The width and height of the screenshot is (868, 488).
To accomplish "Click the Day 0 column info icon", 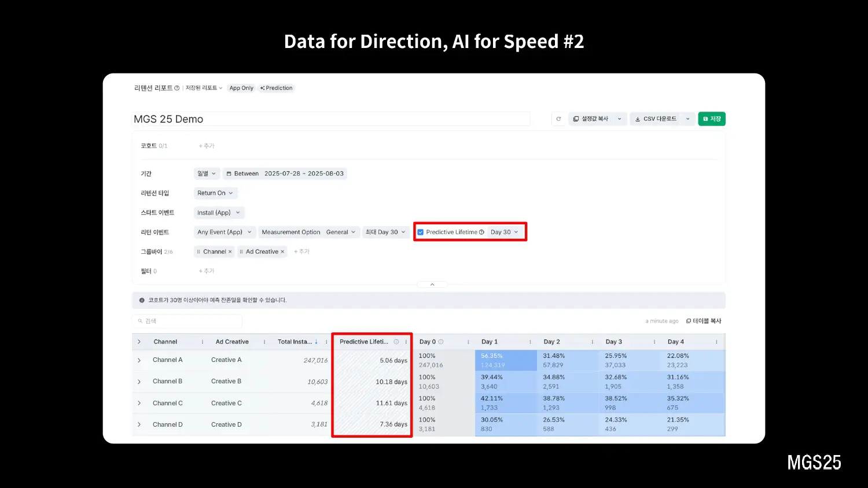I will coord(441,342).
